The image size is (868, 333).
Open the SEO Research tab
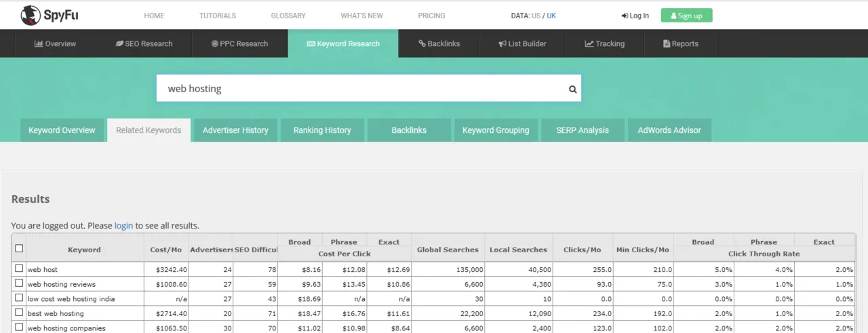coord(144,43)
